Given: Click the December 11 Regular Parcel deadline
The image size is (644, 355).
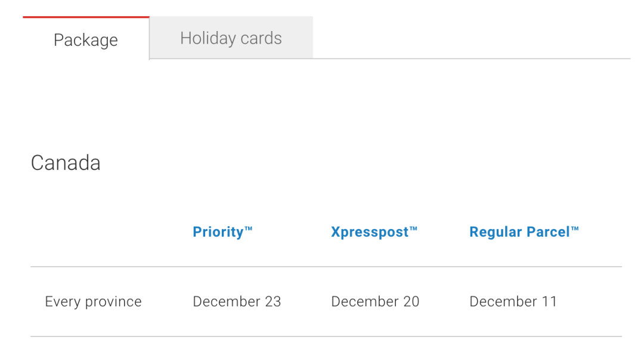Looking at the screenshot, I should click(x=513, y=301).
